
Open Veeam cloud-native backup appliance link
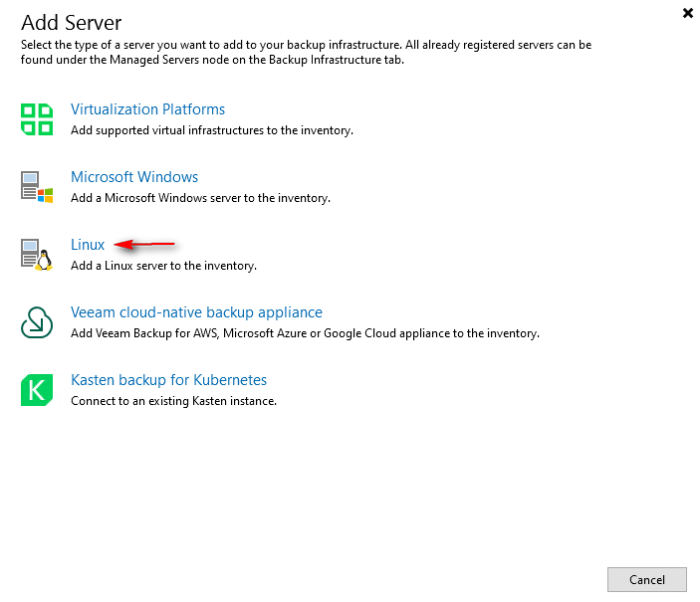196,312
